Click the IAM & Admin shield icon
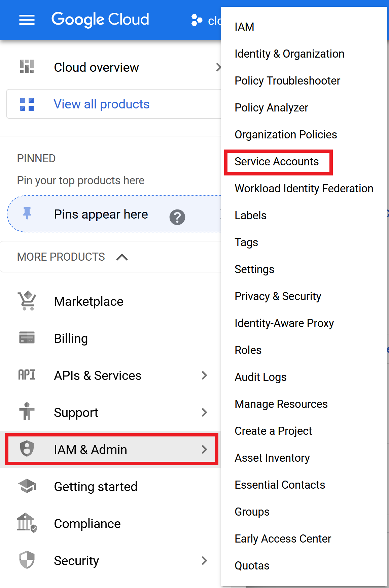389x588 pixels. pos(27,449)
